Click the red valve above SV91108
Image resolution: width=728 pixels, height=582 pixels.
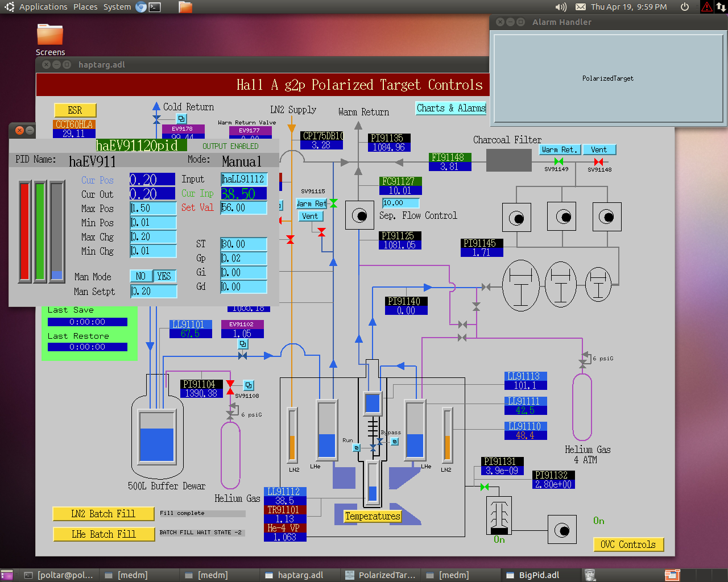[230, 388]
